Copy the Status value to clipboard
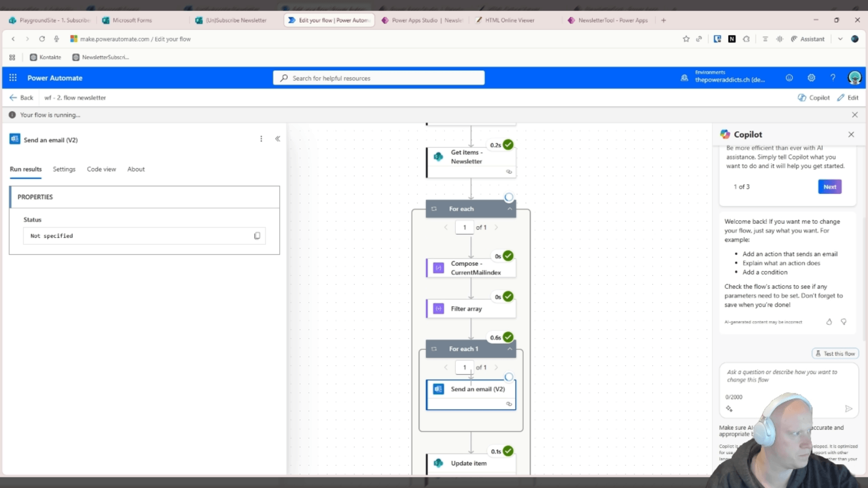The height and width of the screenshot is (488, 868). point(257,236)
